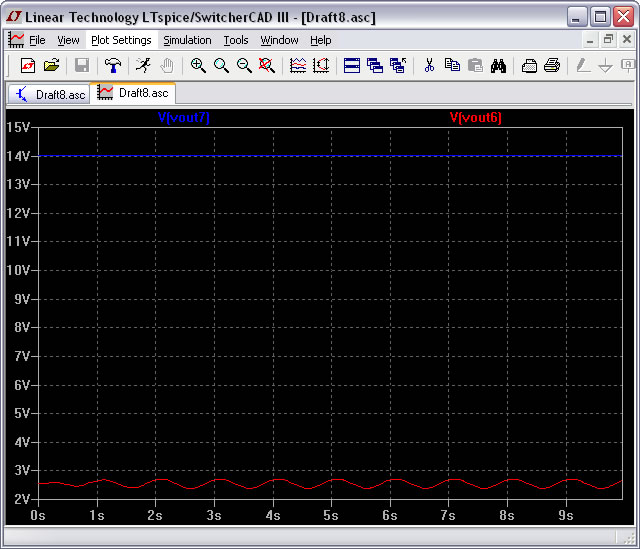This screenshot has height=549, width=640.
Task: Click the 0s time axis label
Action: coord(38,515)
